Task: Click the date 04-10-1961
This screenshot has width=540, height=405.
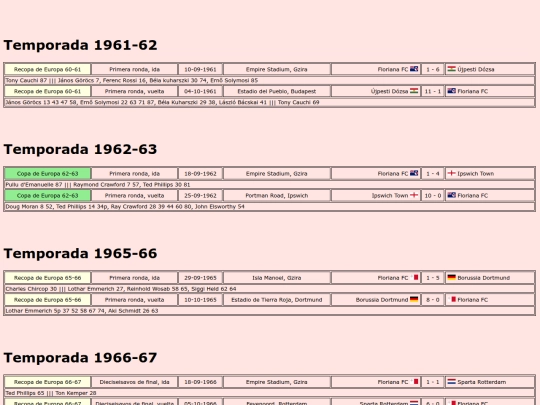Action: (200, 91)
